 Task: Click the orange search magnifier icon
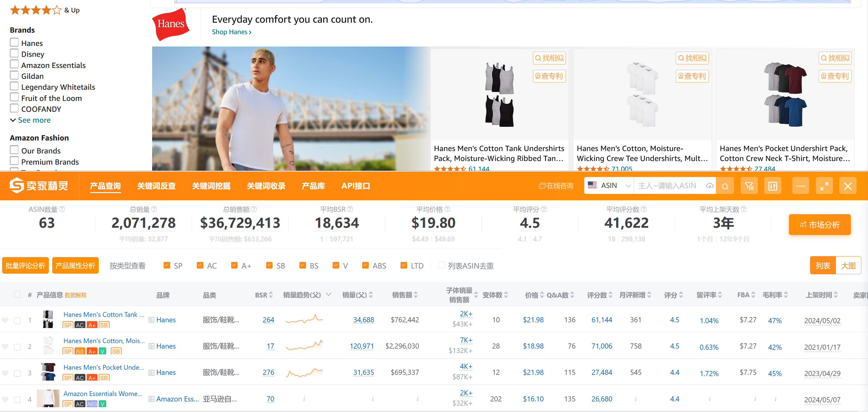(x=725, y=186)
